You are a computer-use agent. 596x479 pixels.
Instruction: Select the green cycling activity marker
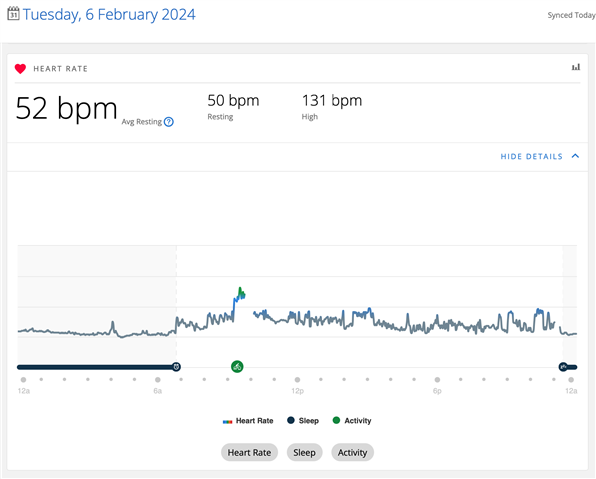coord(237,367)
